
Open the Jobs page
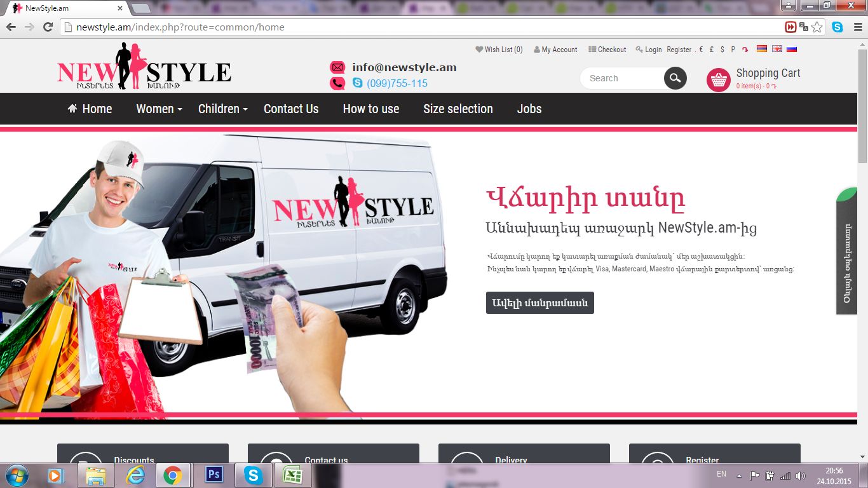[529, 109]
